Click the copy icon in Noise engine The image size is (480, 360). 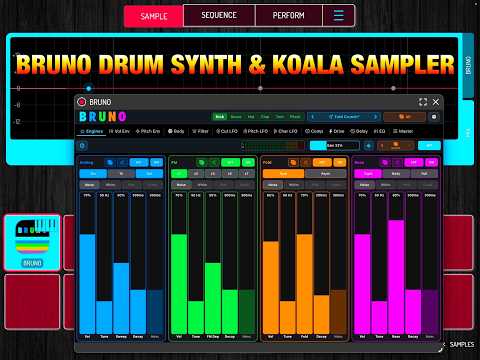click(385, 163)
